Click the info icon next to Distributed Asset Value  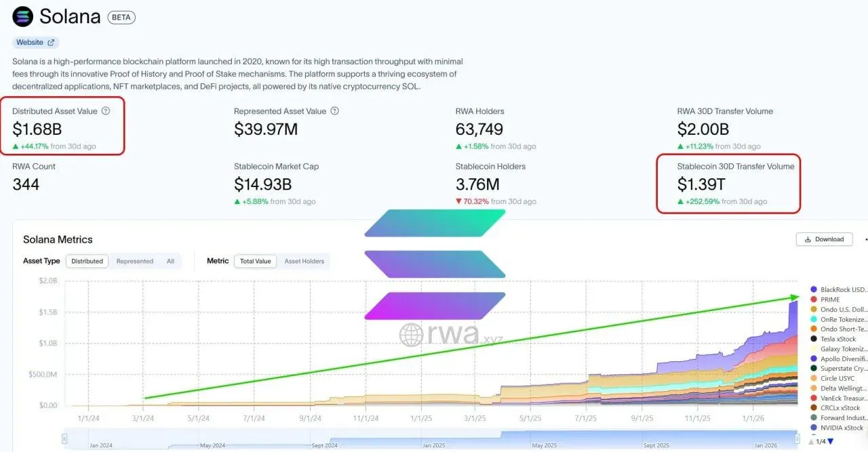(x=106, y=111)
